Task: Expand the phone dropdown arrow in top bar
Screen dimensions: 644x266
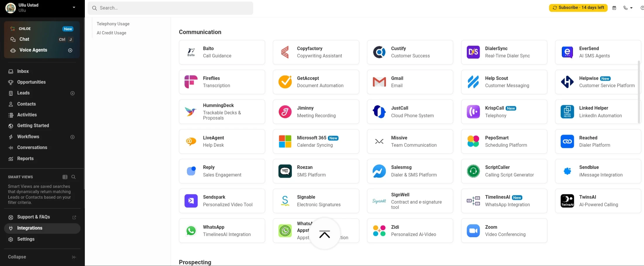Action: (631, 8)
